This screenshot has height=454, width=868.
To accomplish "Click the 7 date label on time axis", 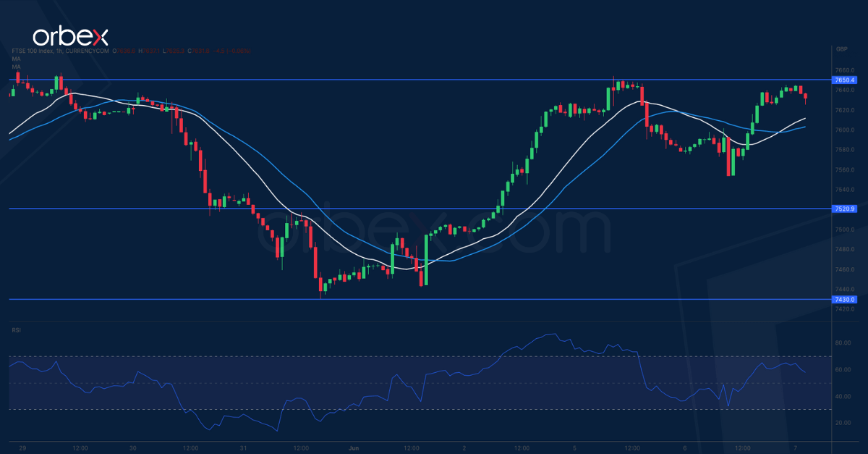I will (796, 448).
